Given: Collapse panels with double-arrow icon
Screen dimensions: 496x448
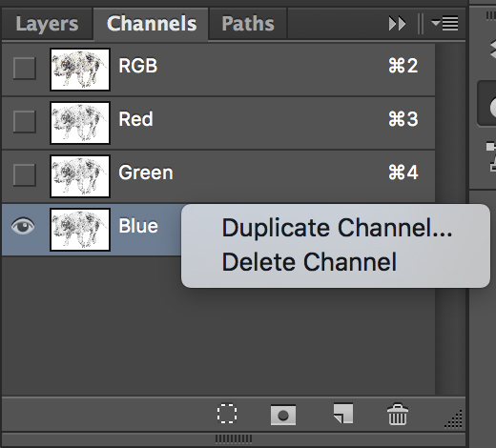Looking at the screenshot, I should coord(397,24).
